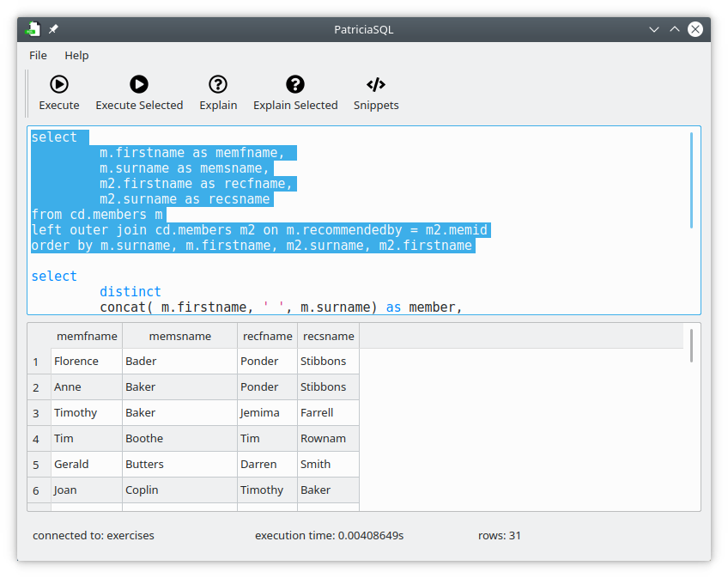Minimize window with the down chevron

654,29
